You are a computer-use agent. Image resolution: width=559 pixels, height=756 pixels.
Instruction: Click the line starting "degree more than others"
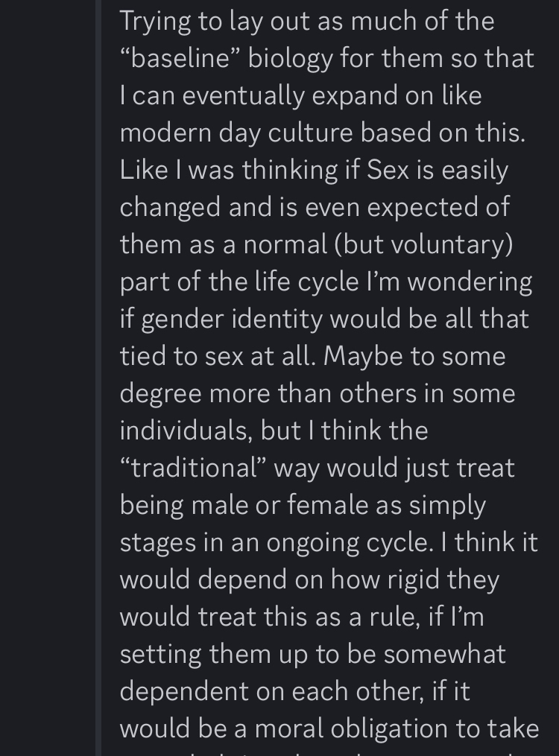317,393
